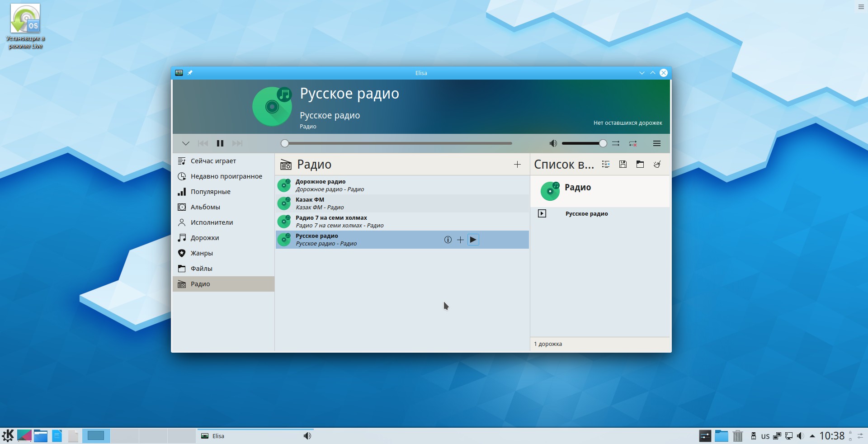Mute Elisa with the speaker icon
The height and width of the screenshot is (444, 868).
(553, 143)
